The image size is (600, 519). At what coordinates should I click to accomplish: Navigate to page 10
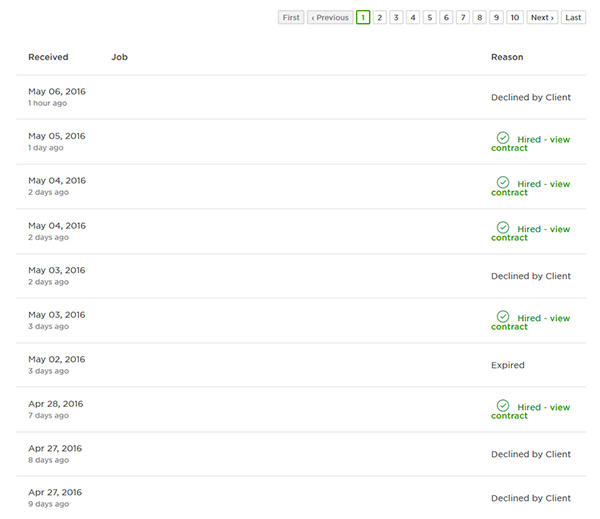point(515,17)
